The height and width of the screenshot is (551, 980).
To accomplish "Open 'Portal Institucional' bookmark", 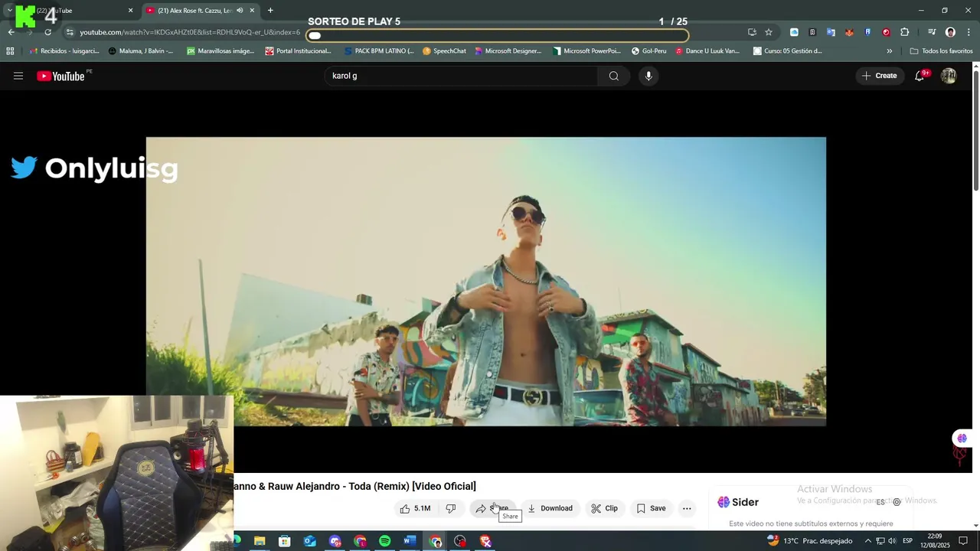I will 298,51.
